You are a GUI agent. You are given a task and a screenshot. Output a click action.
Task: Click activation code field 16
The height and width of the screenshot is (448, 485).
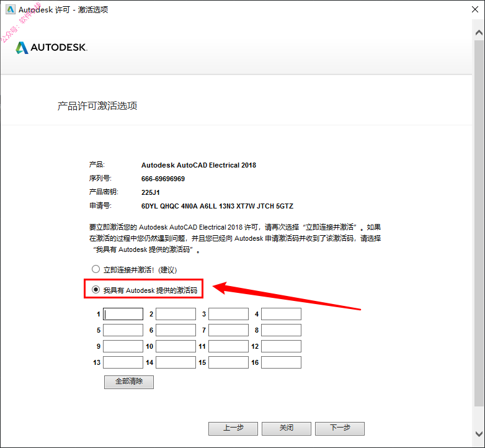[281, 362]
